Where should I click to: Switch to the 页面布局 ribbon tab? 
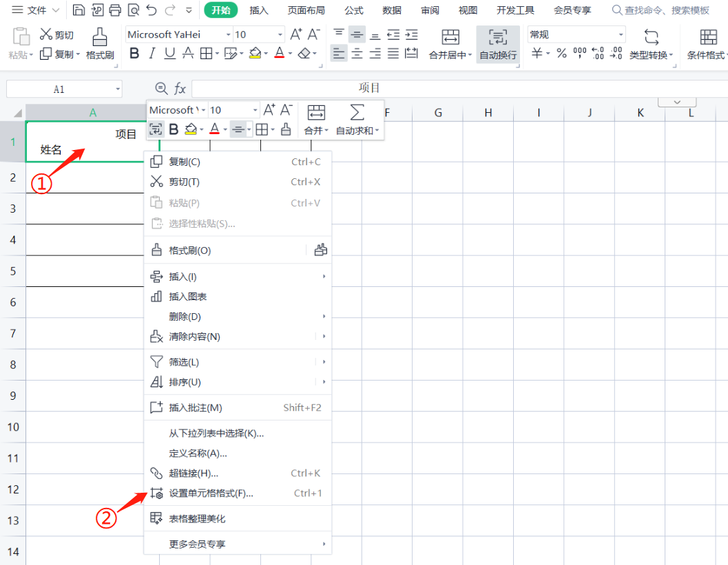tap(306, 10)
